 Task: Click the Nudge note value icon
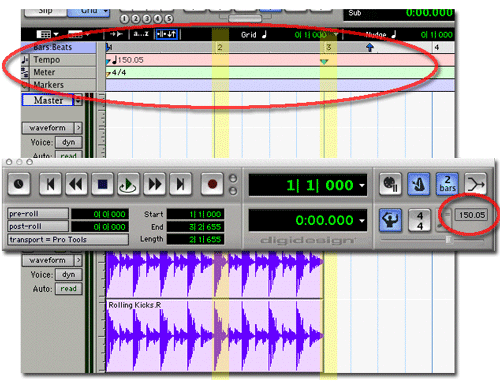(394, 34)
